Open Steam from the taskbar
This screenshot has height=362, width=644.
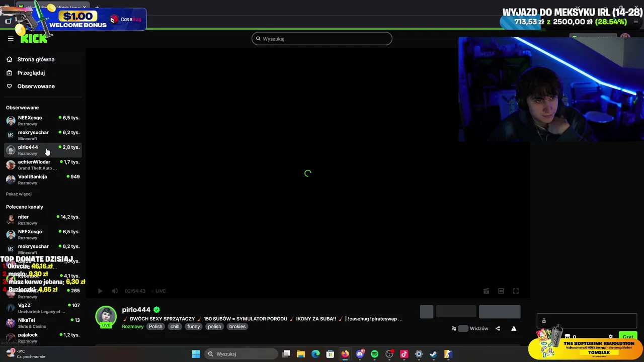(433, 354)
